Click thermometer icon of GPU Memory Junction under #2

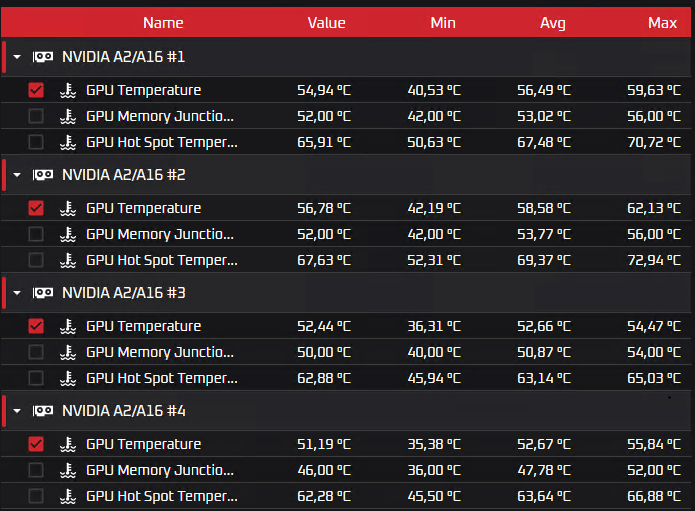click(x=68, y=234)
